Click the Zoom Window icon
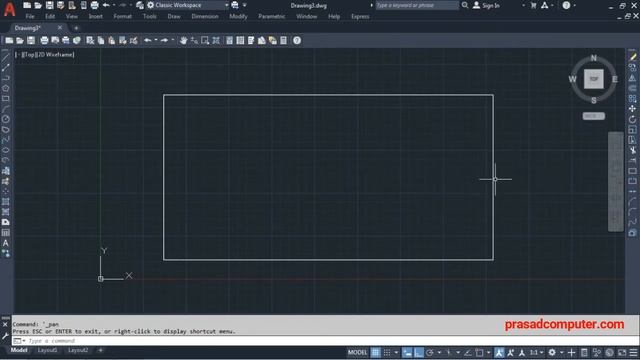 point(205,40)
